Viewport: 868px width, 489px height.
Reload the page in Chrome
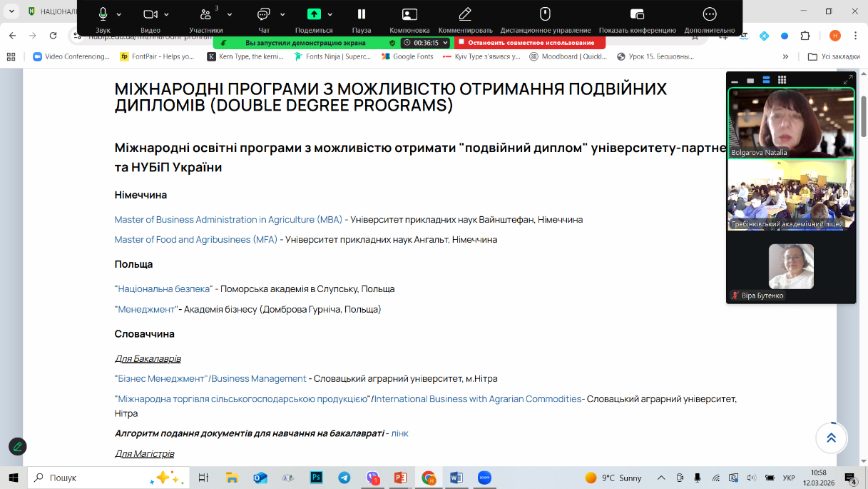pos(53,36)
